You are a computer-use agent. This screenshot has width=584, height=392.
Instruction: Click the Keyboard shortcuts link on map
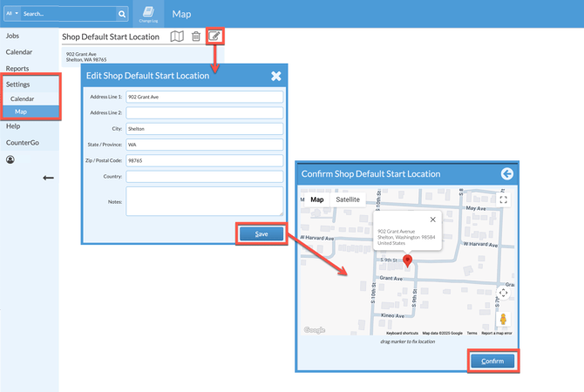tap(402, 333)
